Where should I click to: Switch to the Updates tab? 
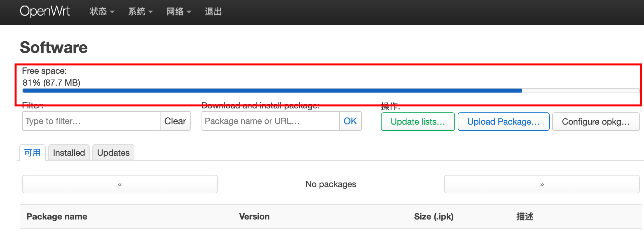pyautogui.click(x=113, y=153)
